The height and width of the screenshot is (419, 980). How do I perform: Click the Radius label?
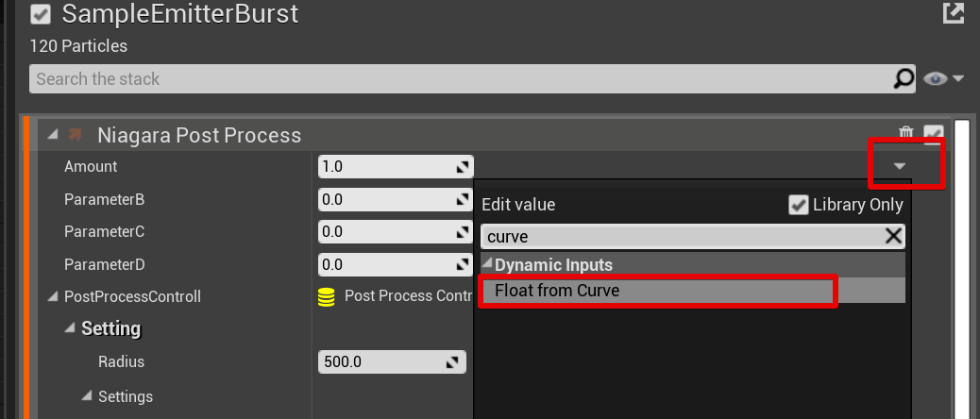121,362
